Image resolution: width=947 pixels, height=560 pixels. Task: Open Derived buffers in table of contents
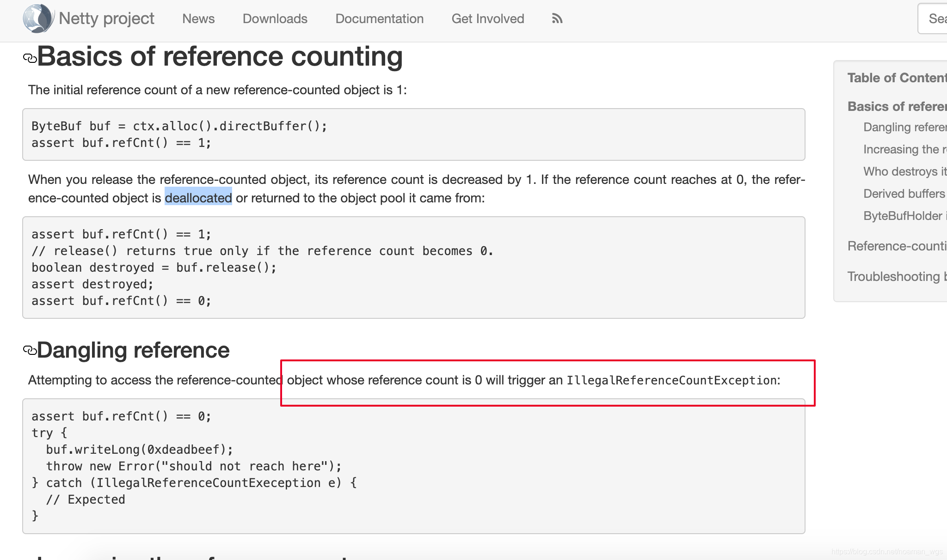point(904,194)
